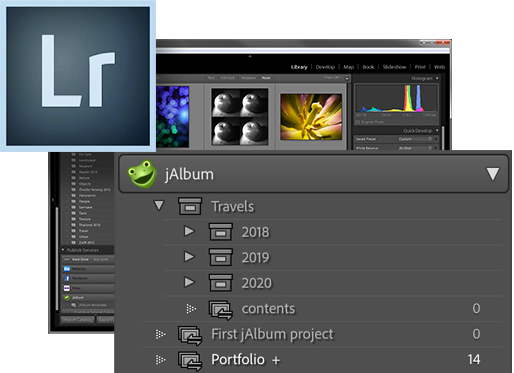Click the jAlbum templates collection icon

coord(74,305)
